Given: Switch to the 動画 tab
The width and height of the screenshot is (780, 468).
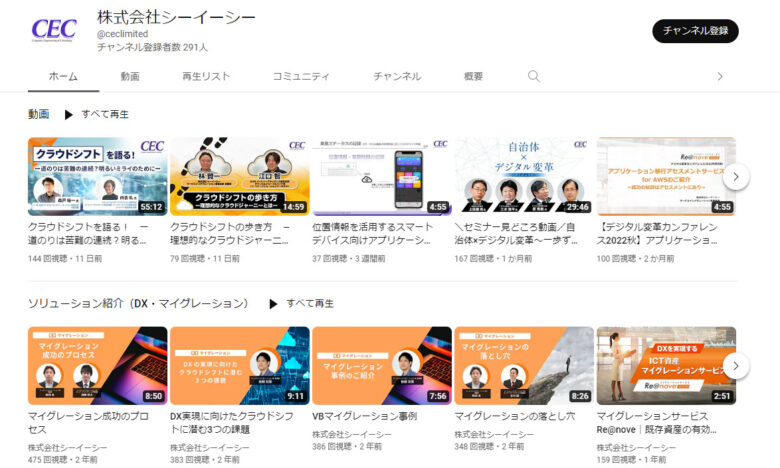Looking at the screenshot, I should [x=130, y=76].
